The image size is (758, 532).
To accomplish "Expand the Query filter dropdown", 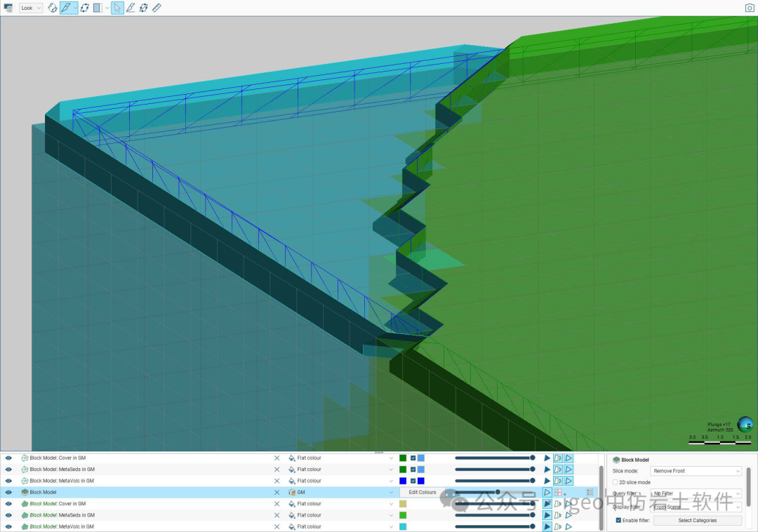I will pos(696,493).
